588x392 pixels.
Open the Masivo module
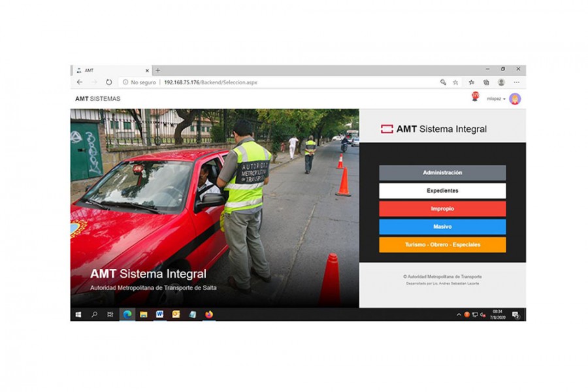click(x=442, y=227)
